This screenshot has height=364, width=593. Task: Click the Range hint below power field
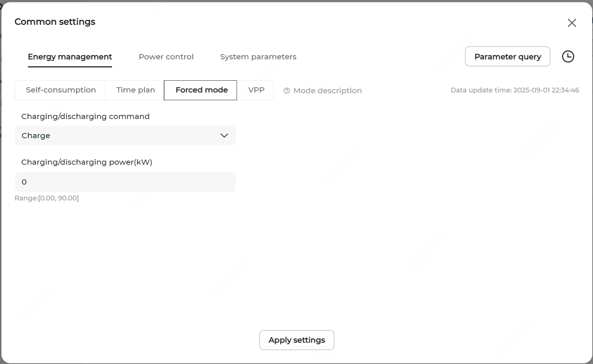click(x=47, y=198)
